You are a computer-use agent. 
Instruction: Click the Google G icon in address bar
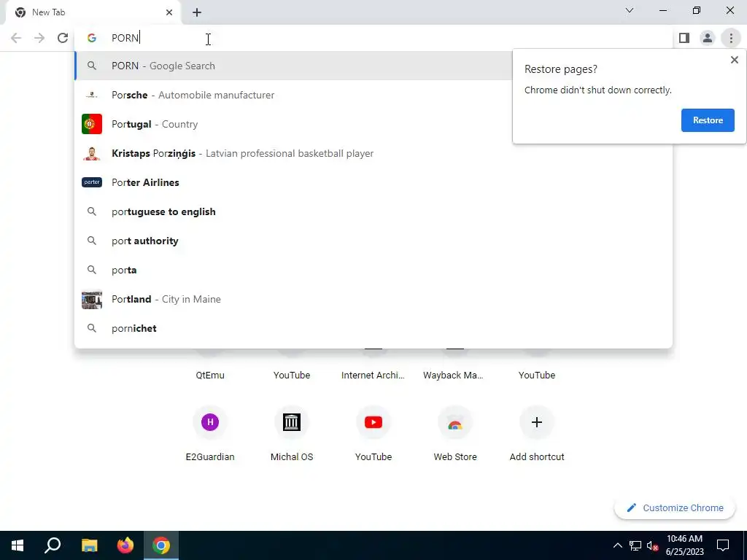tap(92, 38)
